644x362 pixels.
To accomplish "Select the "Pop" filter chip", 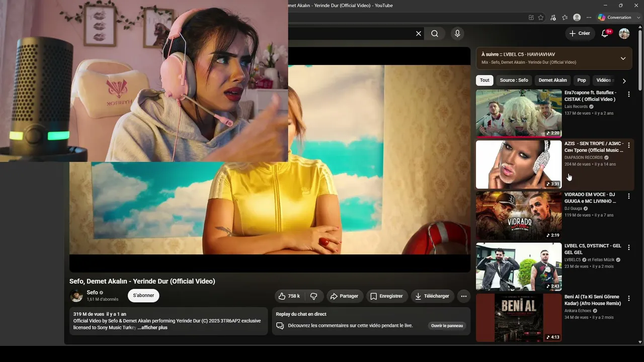I will pyautogui.click(x=582, y=80).
